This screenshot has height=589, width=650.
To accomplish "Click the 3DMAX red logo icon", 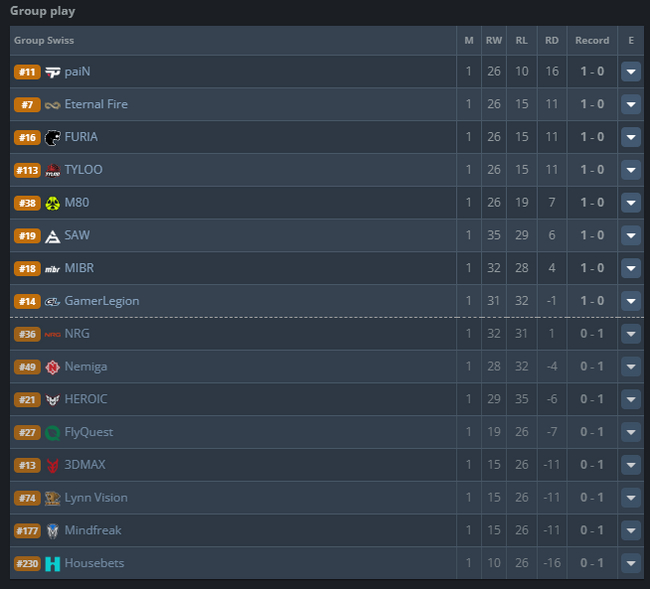I will (x=53, y=466).
